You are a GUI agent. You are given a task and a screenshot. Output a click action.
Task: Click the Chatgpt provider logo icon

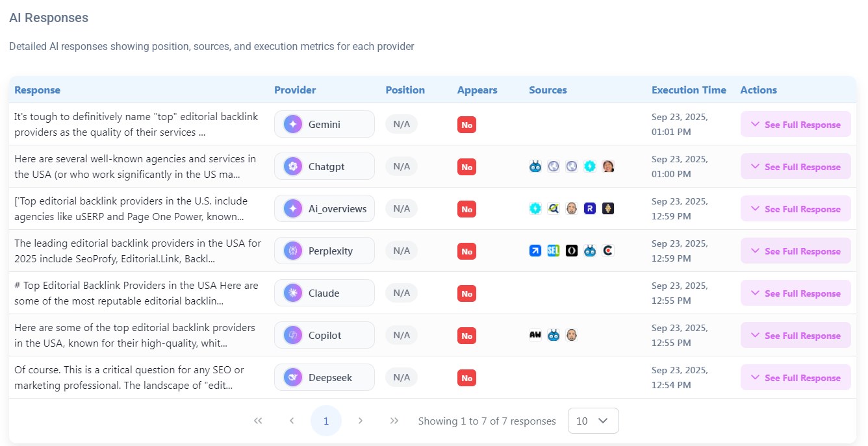[293, 166]
